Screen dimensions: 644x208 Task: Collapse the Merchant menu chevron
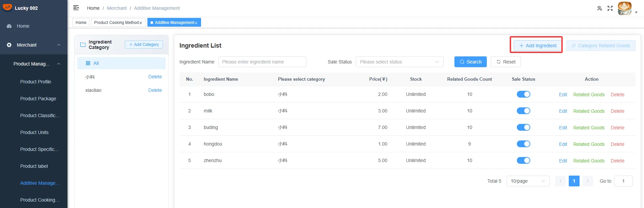pos(59,45)
